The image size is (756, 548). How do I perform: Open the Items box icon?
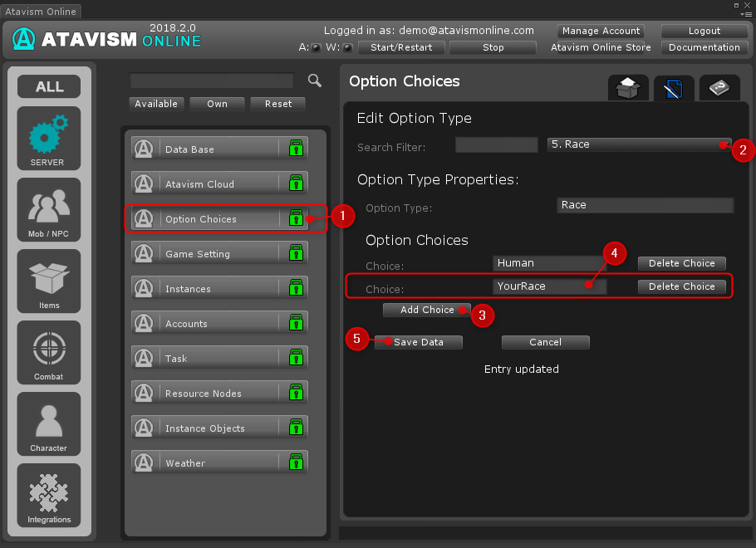[x=49, y=280]
